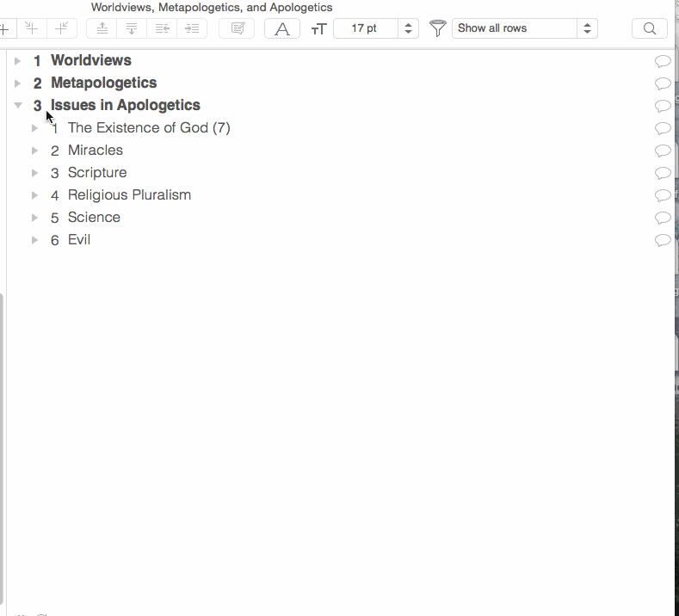
Task: Toggle the note bubble on Worldviews row
Action: pos(663,61)
